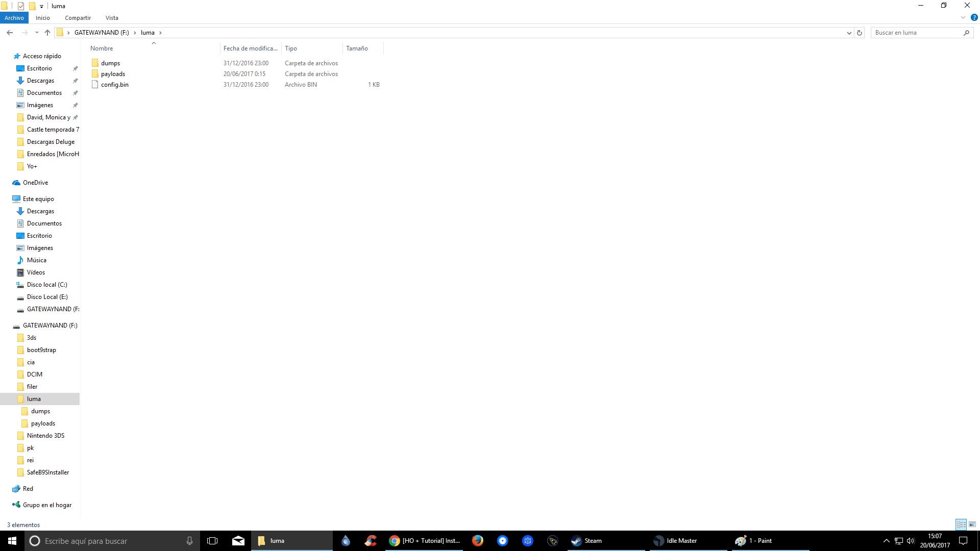Switch to details view layout
The height and width of the screenshot is (551, 980).
(x=961, y=524)
